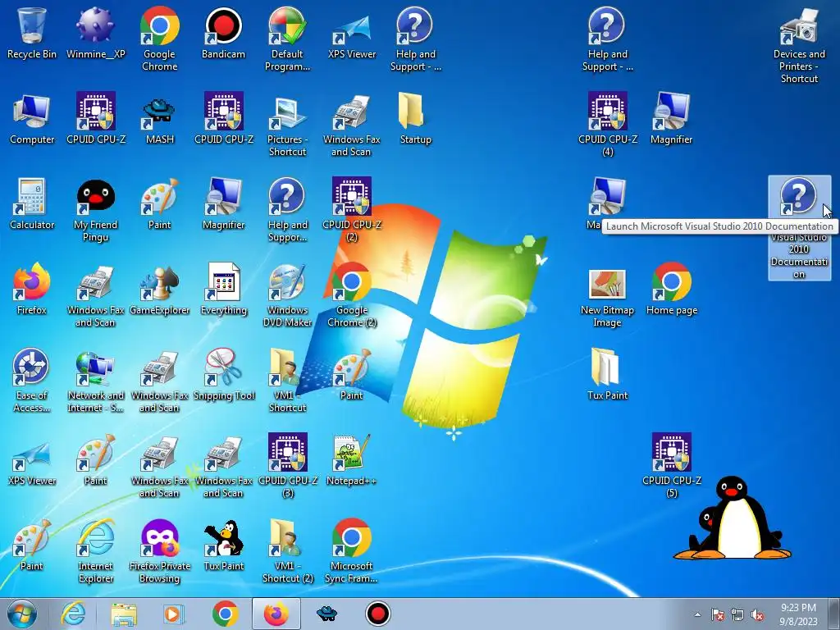Click the network status tray icon

(x=737, y=614)
